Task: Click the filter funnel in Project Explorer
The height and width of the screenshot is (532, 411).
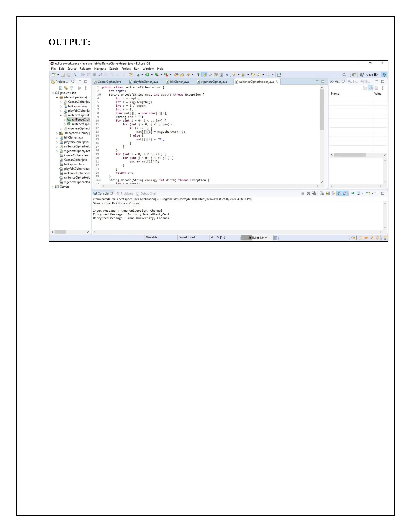Action: point(72,88)
